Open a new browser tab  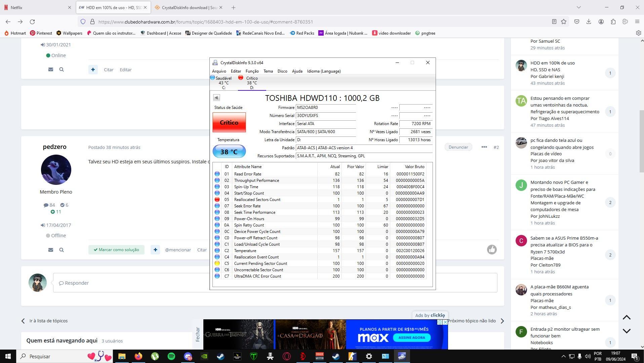coord(233,7)
